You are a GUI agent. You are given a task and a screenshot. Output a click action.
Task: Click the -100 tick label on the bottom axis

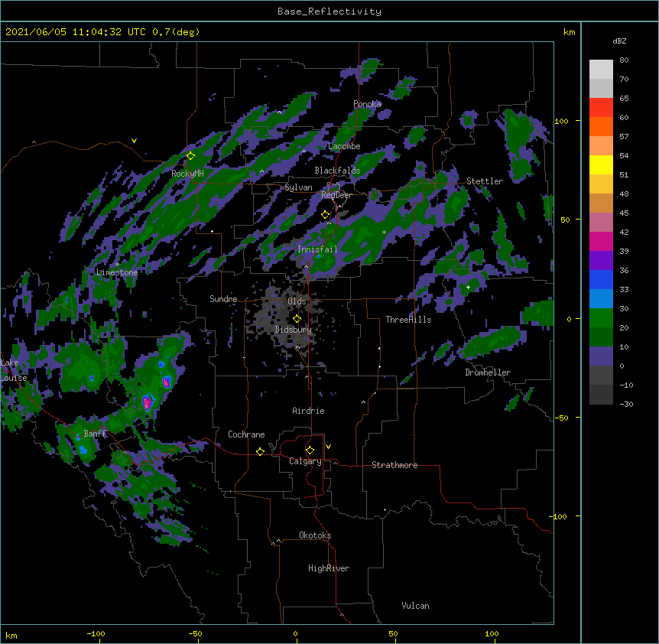click(96, 634)
